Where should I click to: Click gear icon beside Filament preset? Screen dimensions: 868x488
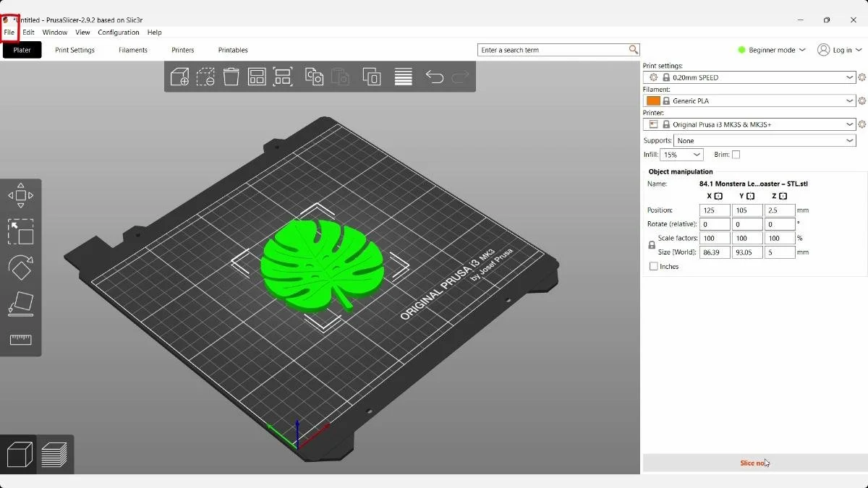click(x=861, y=101)
